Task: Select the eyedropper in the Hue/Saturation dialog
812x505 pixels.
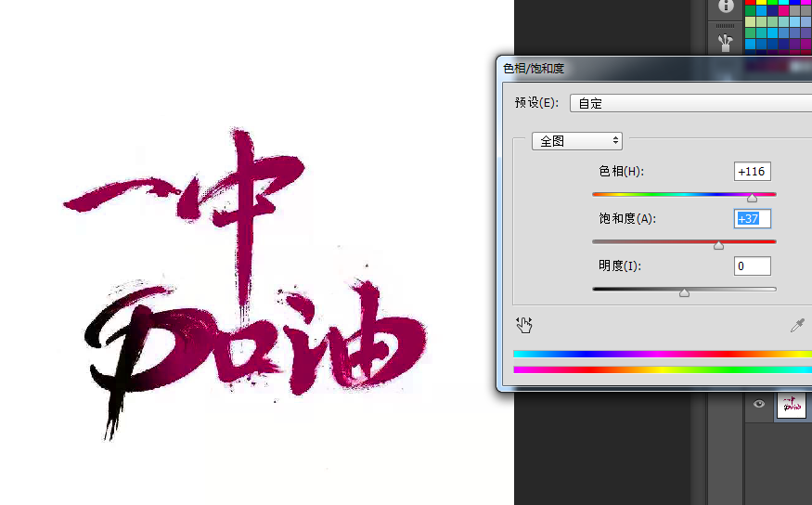Action: pyautogui.click(x=797, y=325)
